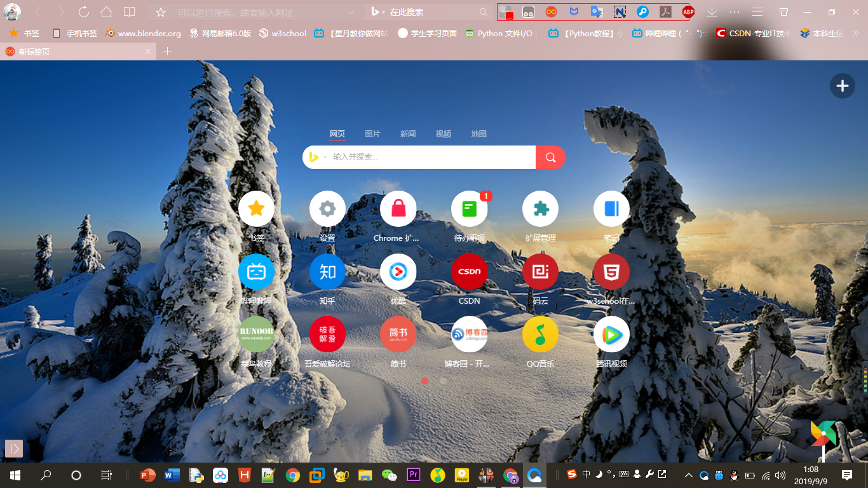The height and width of the screenshot is (488, 868).
Task: Open WeChat from the Windows taskbar
Action: click(x=389, y=475)
